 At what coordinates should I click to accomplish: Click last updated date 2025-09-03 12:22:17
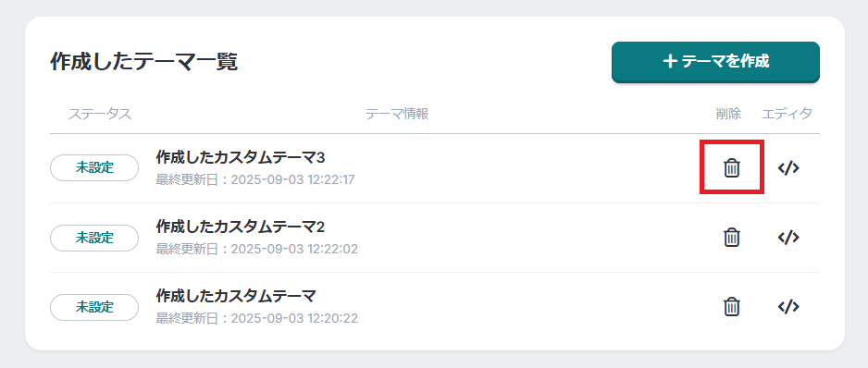click(x=292, y=179)
